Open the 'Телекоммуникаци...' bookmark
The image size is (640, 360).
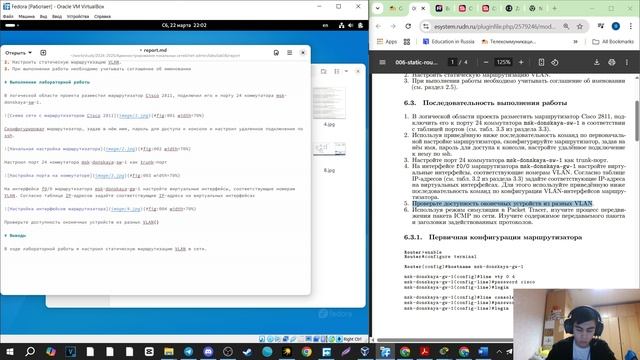[508, 42]
